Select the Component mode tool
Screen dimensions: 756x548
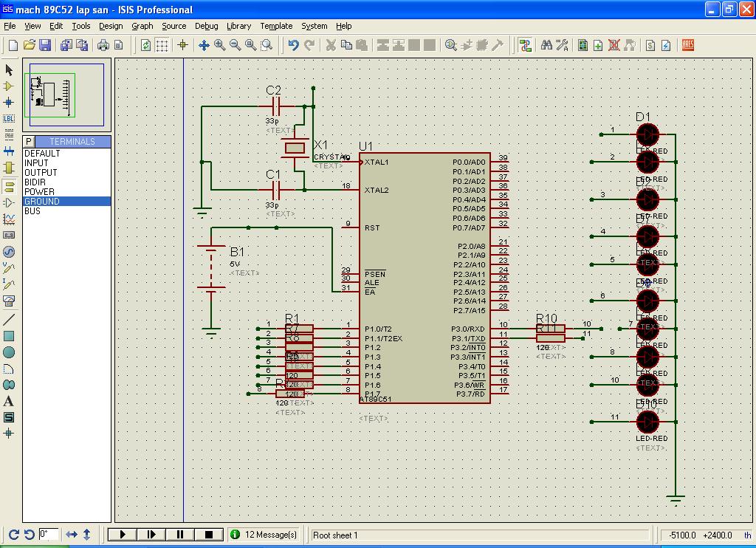pyautogui.click(x=9, y=86)
